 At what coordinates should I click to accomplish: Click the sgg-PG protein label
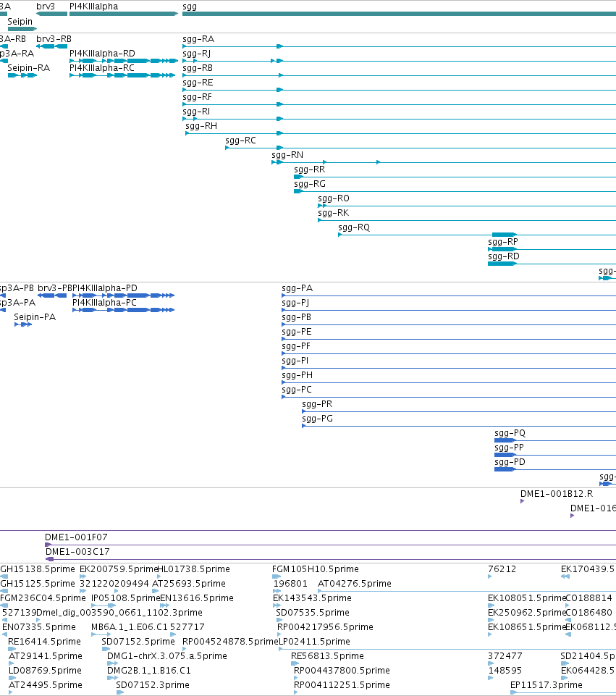click(318, 419)
